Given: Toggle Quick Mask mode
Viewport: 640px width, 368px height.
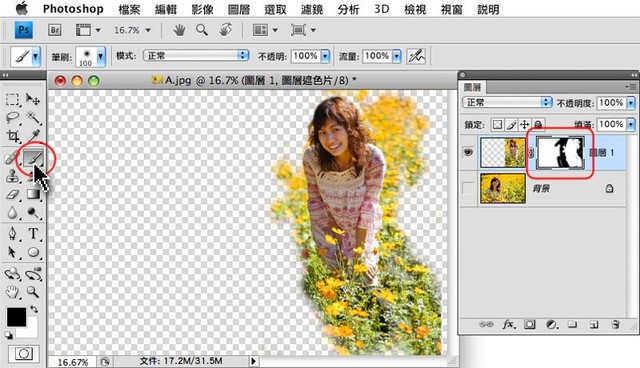Looking at the screenshot, I should (23, 354).
